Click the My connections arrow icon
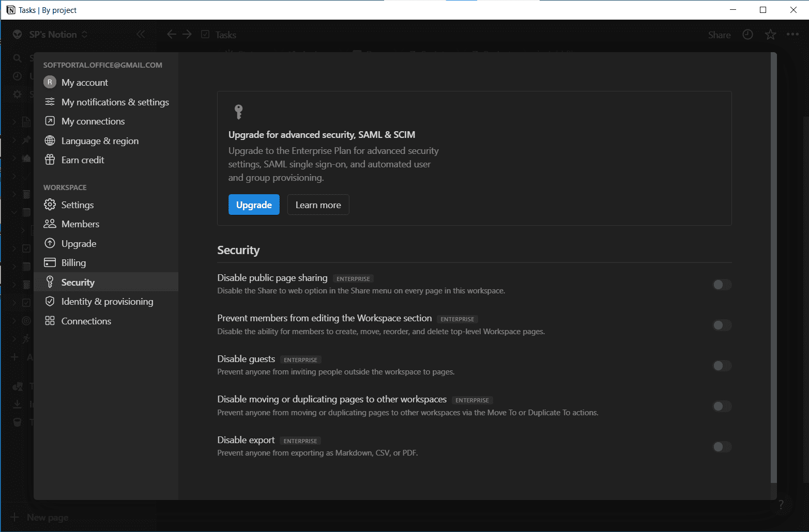This screenshot has height=532, width=809. click(50, 121)
